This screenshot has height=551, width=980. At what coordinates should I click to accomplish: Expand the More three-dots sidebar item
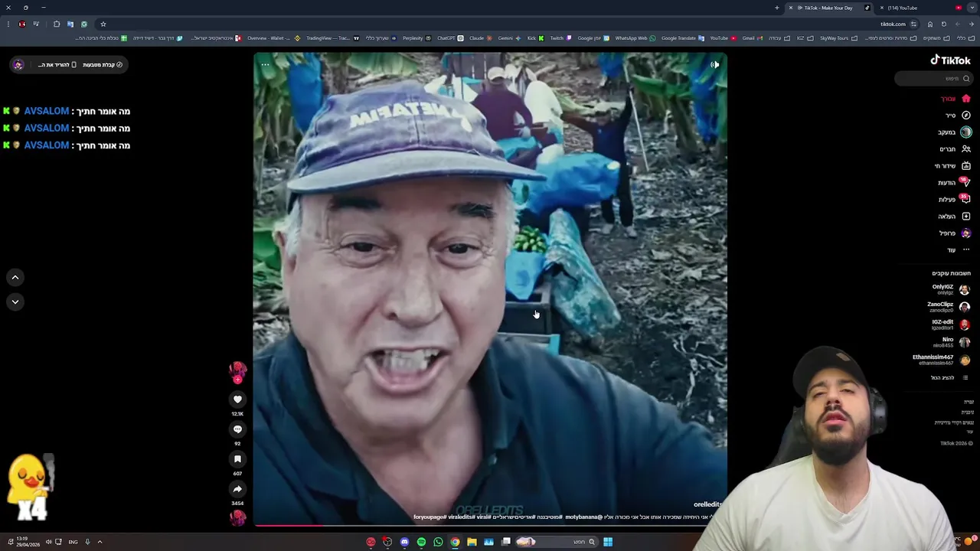[959, 250]
